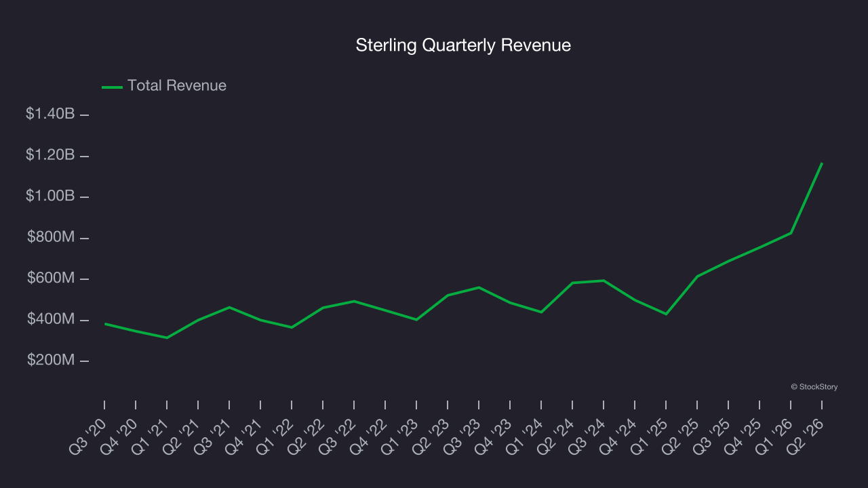Click the green Total Revenue legend line swatch

(112, 87)
